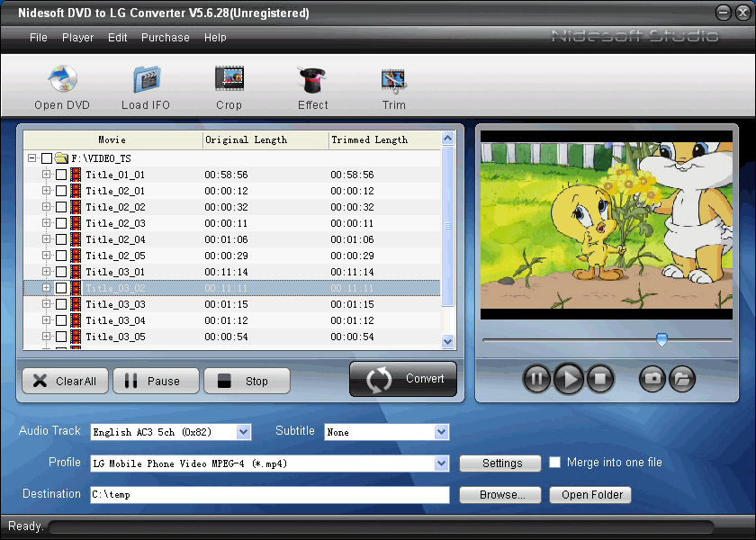Click the preview seek slider handle

[x=662, y=339]
